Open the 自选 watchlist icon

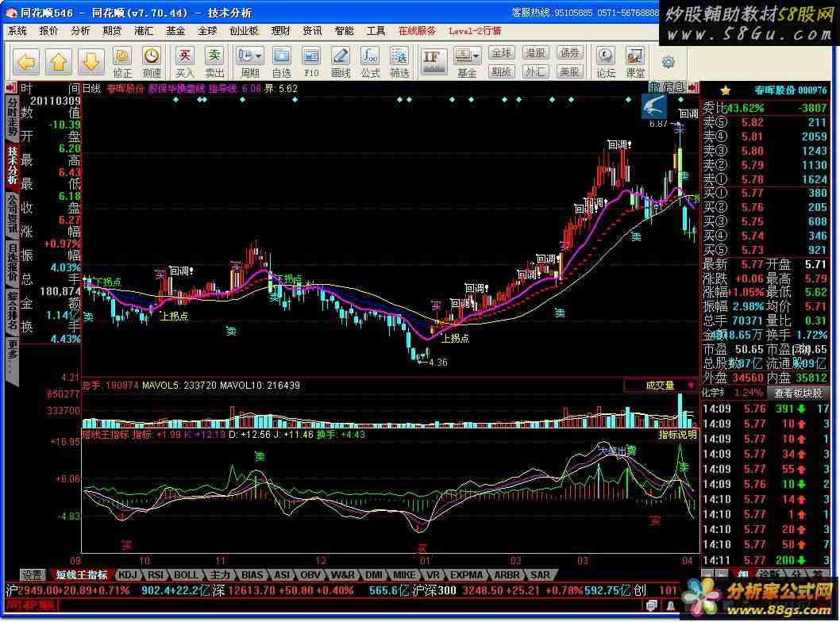[x=281, y=62]
